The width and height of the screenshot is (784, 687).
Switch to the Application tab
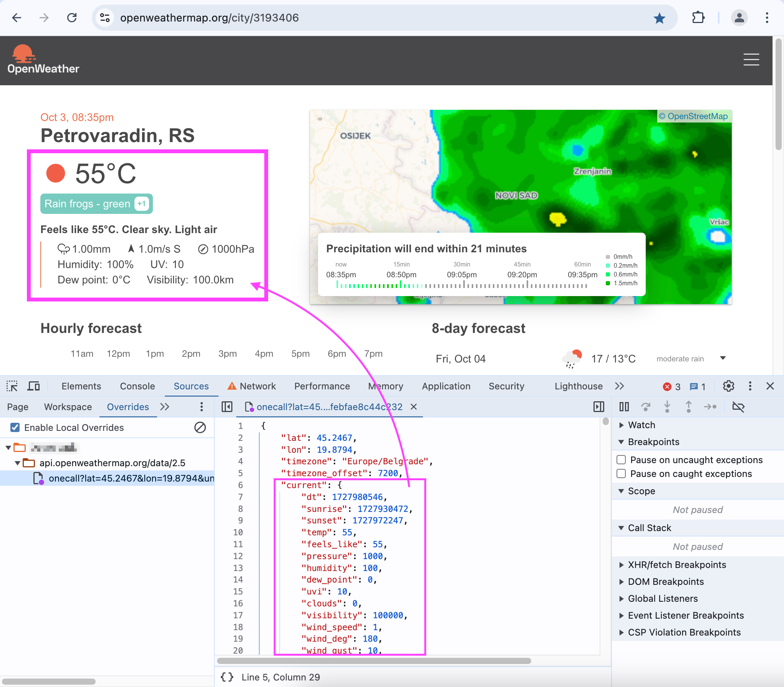(446, 386)
